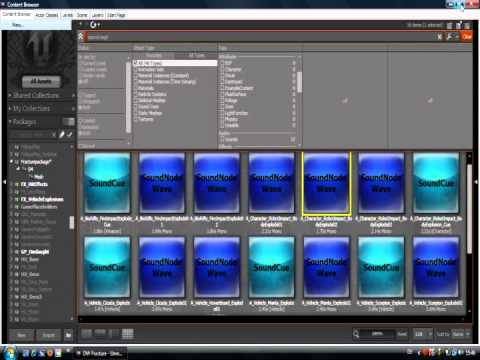Click the X icon beside the wrench
The height and width of the screenshot is (360, 480).
click(440, 37)
